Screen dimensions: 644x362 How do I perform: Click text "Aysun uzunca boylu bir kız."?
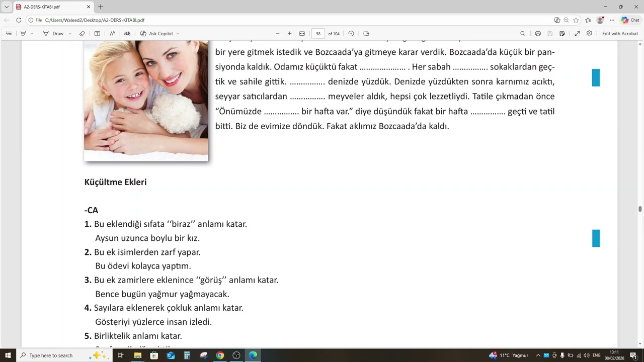[x=147, y=238]
